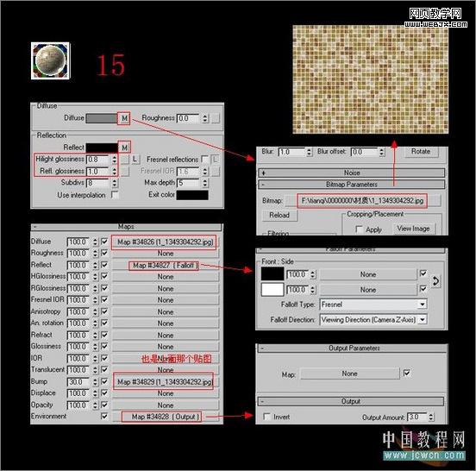Click the Bump amount field showing 30.0
476x471 pixels.
click(78, 382)
